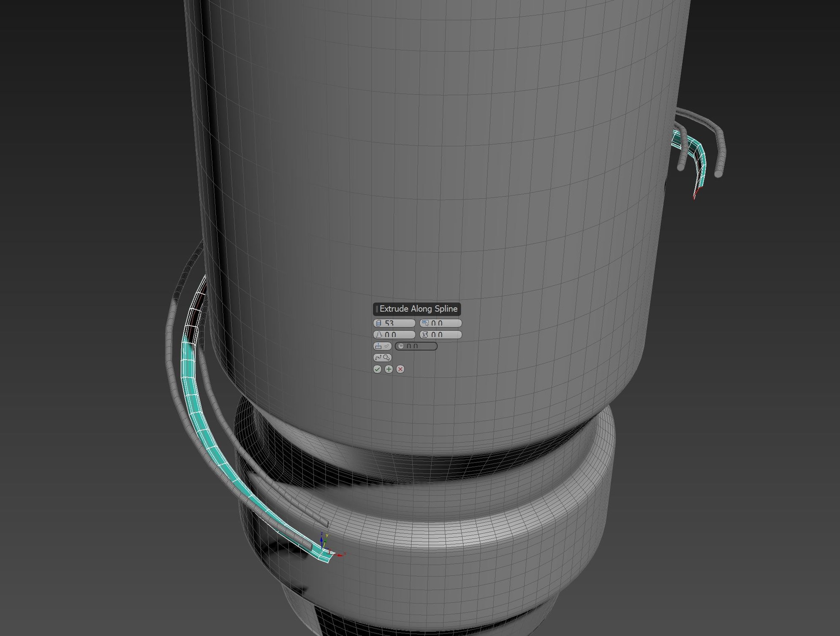Click the Extrude Along Spline caddy title

pyautogui.click(x=417, y=309)
